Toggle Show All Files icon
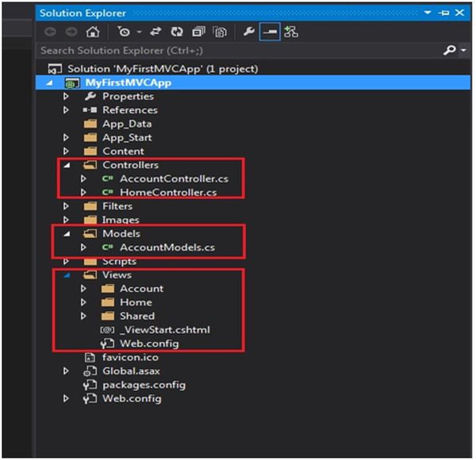The image size is (476, 460). [x=220, y=32]
